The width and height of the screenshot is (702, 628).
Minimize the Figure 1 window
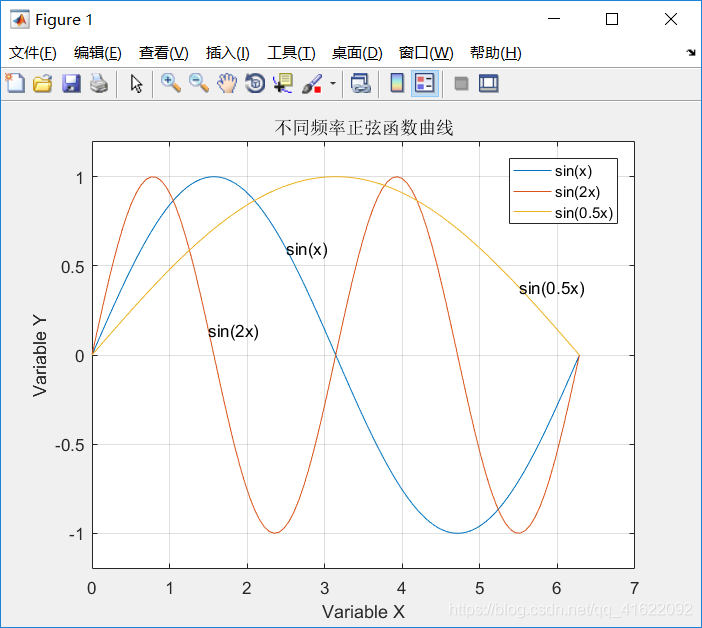tap(554, 19)
